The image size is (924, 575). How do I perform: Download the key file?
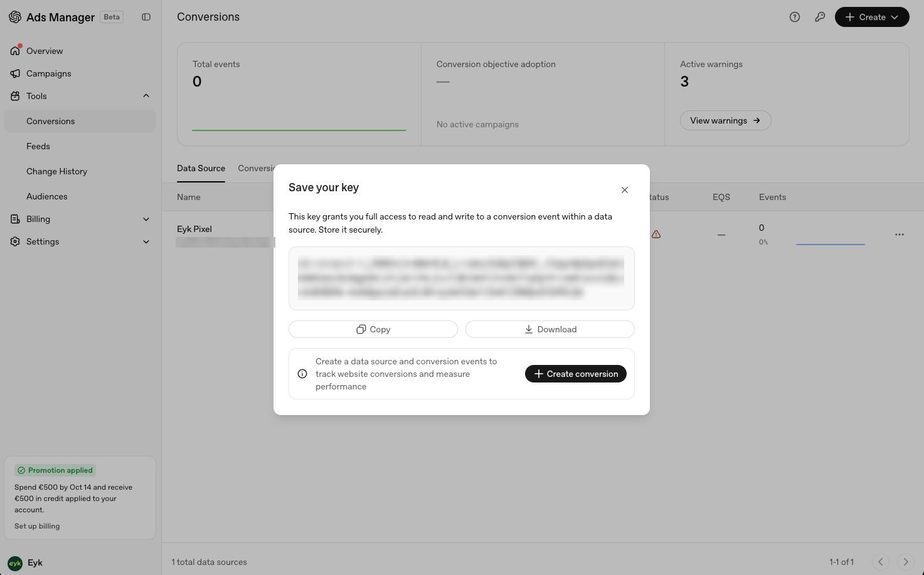tap(550, 329)
